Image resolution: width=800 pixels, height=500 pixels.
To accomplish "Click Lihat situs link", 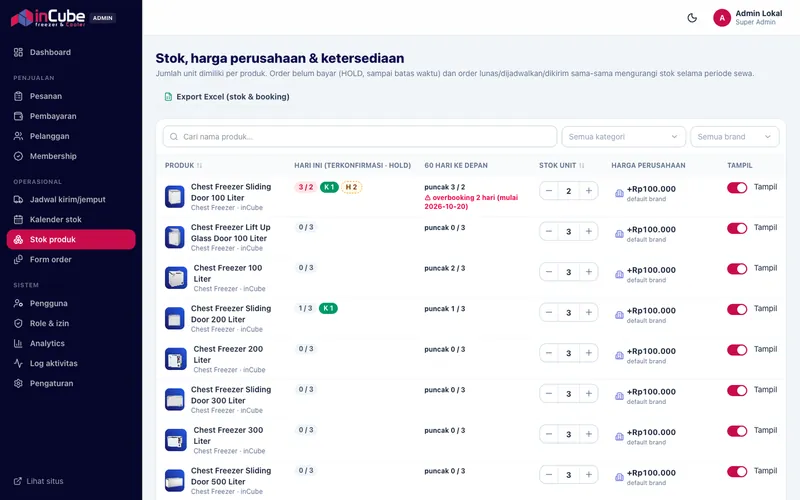I will [39, 481].
